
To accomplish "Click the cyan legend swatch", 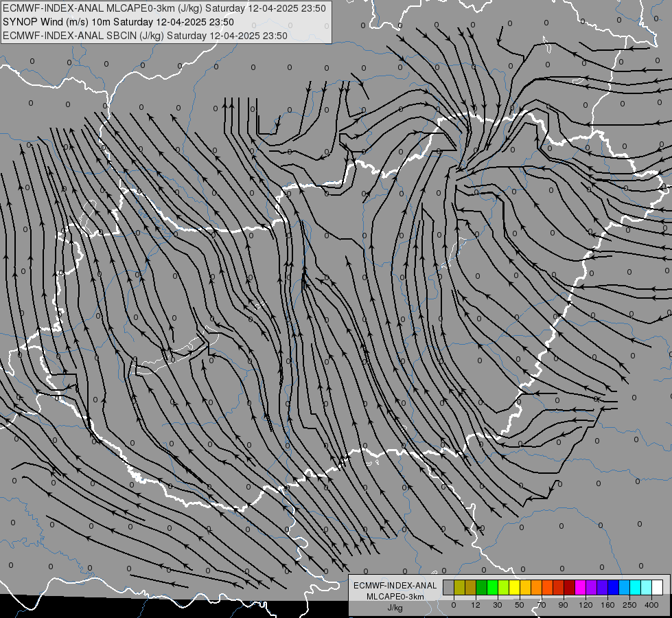I will [635, 587].
